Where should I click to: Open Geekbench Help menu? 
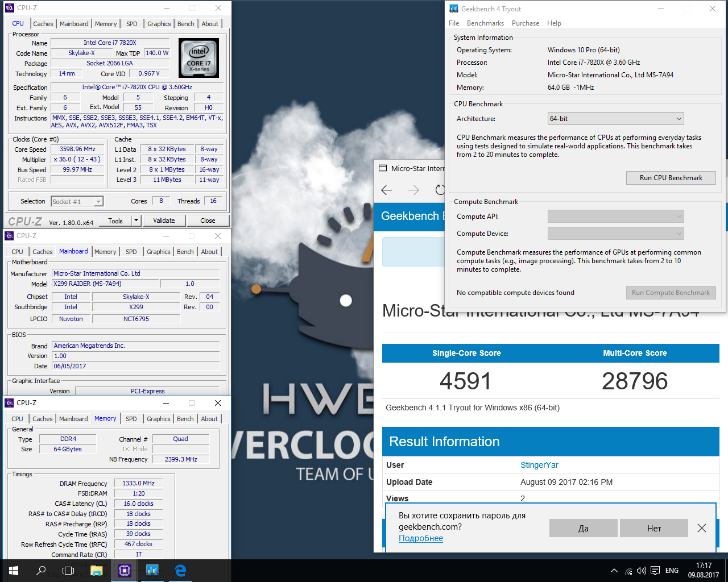pos(554,23)
